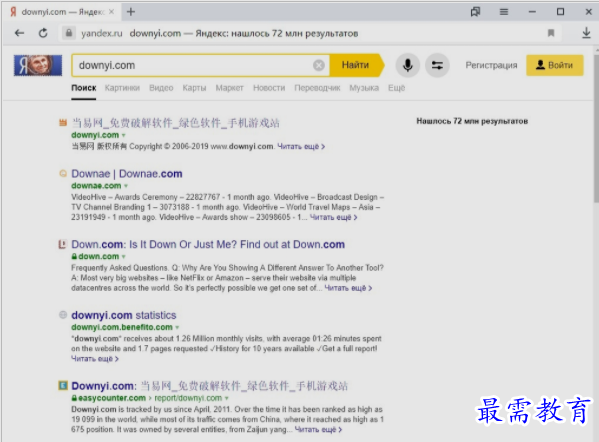Click the favicon next to downyi.com statistics
Screen dimensions: 599x442
[63, 315]
